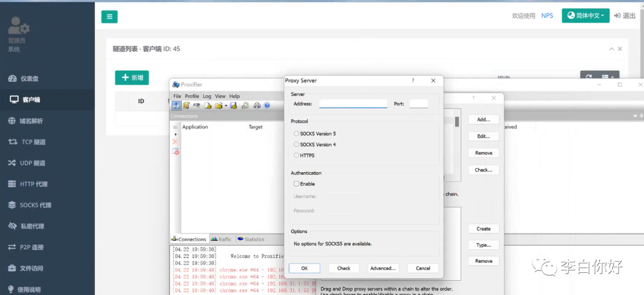Click Application column header in Connections
The width and height of the screenshot is (644, 295).
pos(195,127)
